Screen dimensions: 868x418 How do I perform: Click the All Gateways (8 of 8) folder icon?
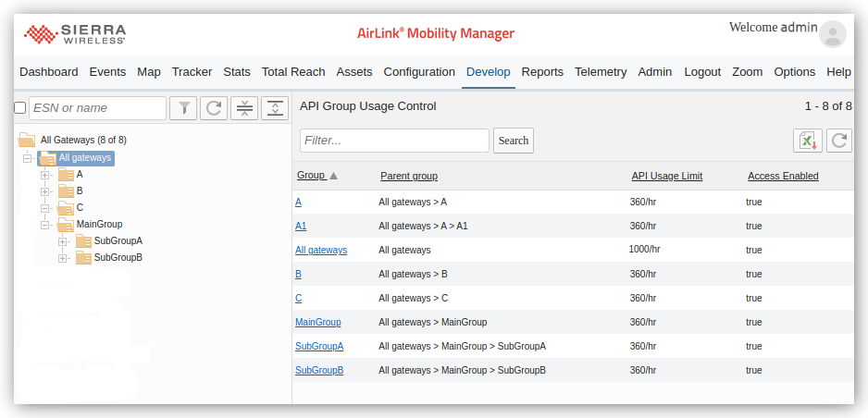click(27, 140)
